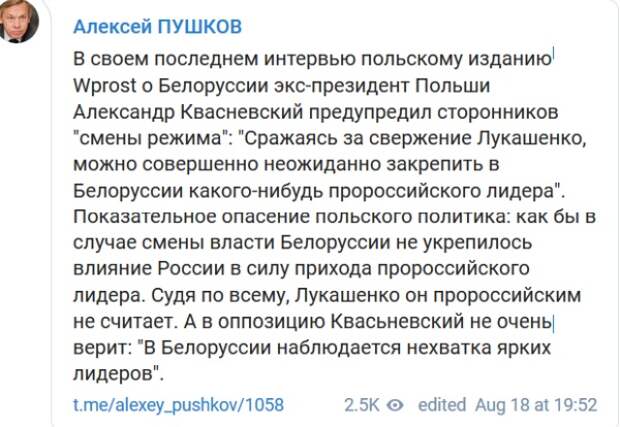Click the line "можно совершенно неожиданно закрепить в"
Viewport: 620px width, 427px height.
pos(286,164)
